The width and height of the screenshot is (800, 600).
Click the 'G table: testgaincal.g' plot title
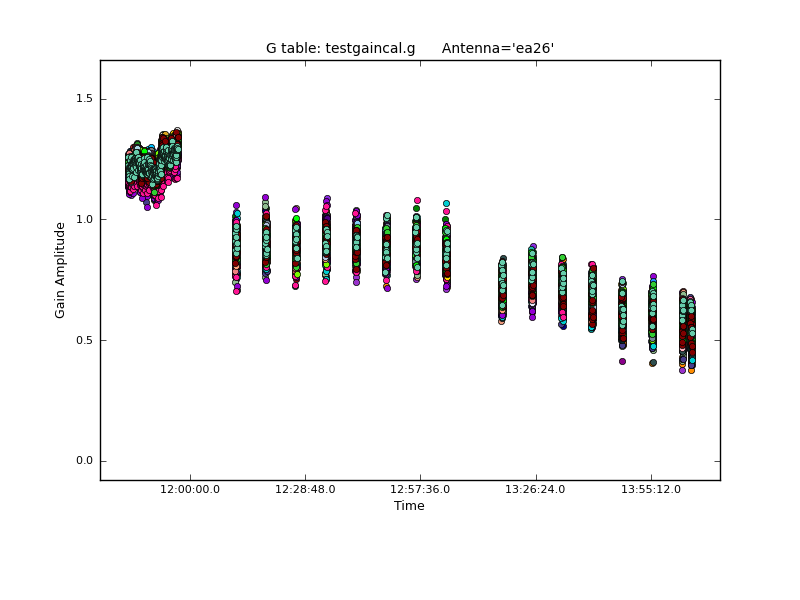(x=340, y=48)
